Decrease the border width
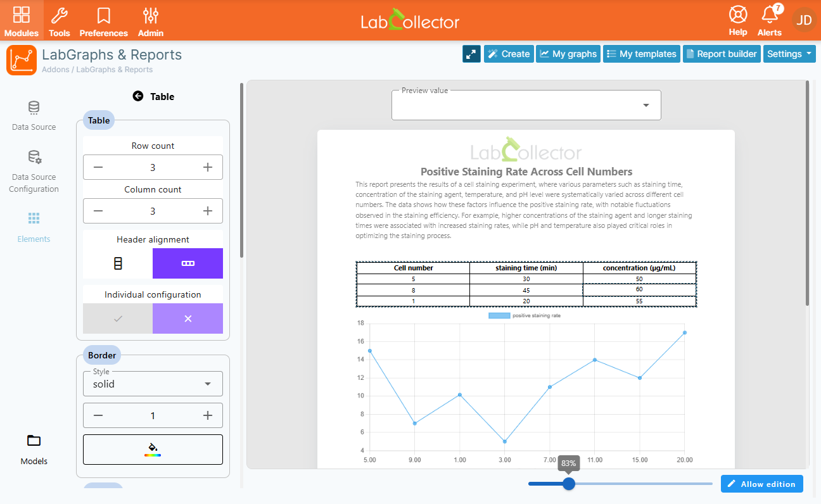This screenshot has width=821, height=504. [x=98, y=415]
